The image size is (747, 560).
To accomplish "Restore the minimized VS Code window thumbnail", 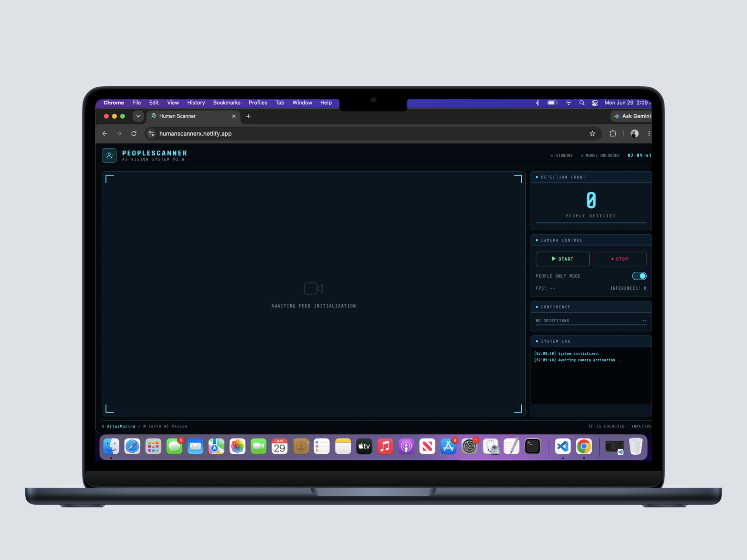I will [614, 447].
